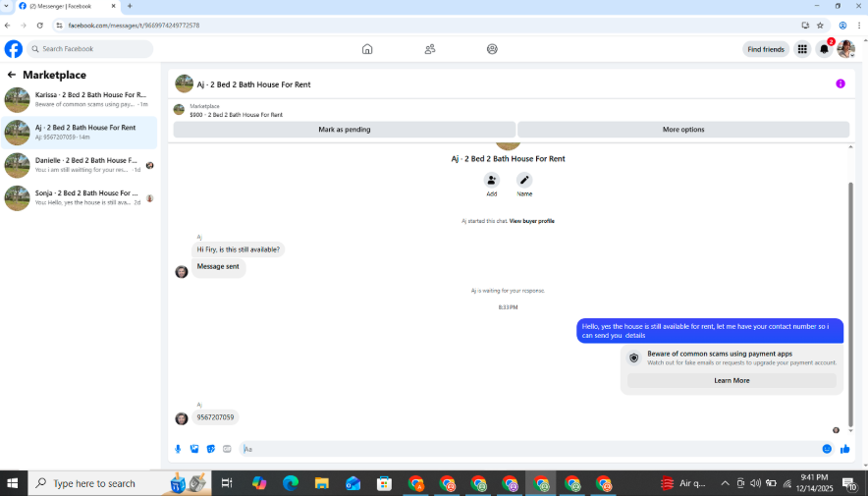
Task: Click the Add people icon
Action: click(492, 180)
